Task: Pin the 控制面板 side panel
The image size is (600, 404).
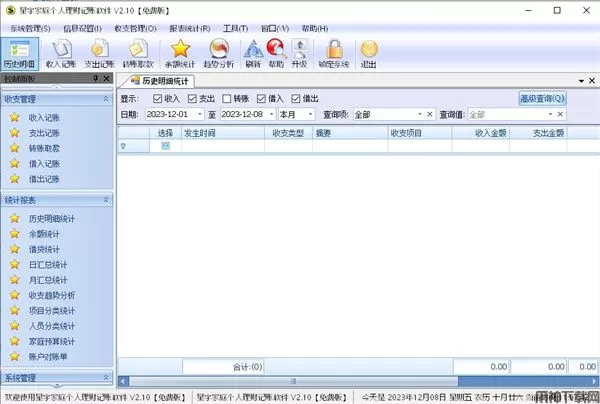Action: click(x=96, y=78)
